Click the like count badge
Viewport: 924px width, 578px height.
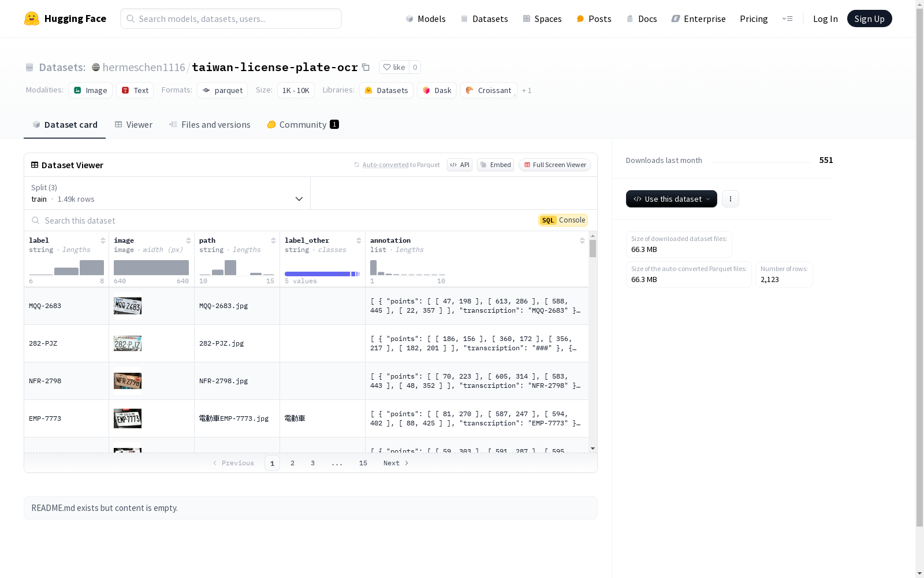(415, 67)
